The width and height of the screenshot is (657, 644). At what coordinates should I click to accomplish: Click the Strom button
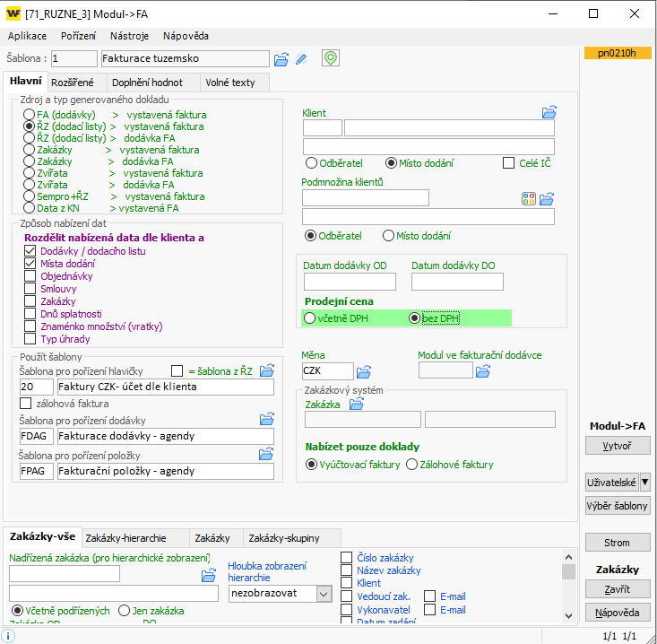(x=618, y=543)
